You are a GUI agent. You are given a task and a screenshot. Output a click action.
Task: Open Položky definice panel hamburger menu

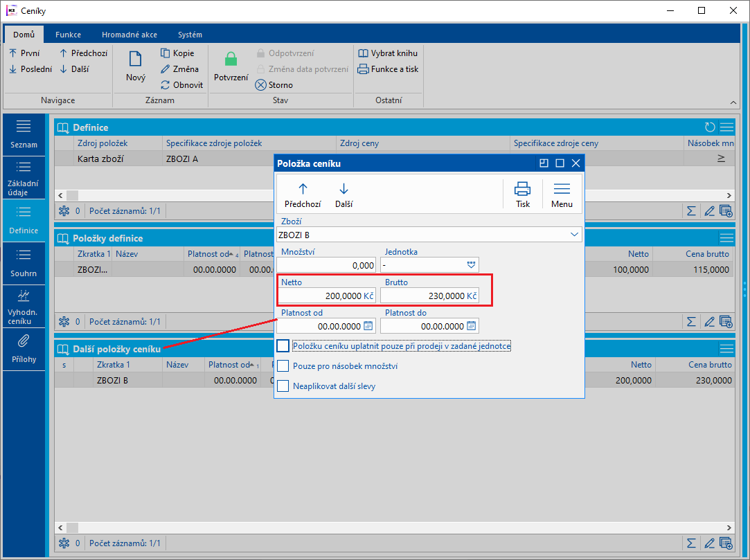(x=726, y=237)
